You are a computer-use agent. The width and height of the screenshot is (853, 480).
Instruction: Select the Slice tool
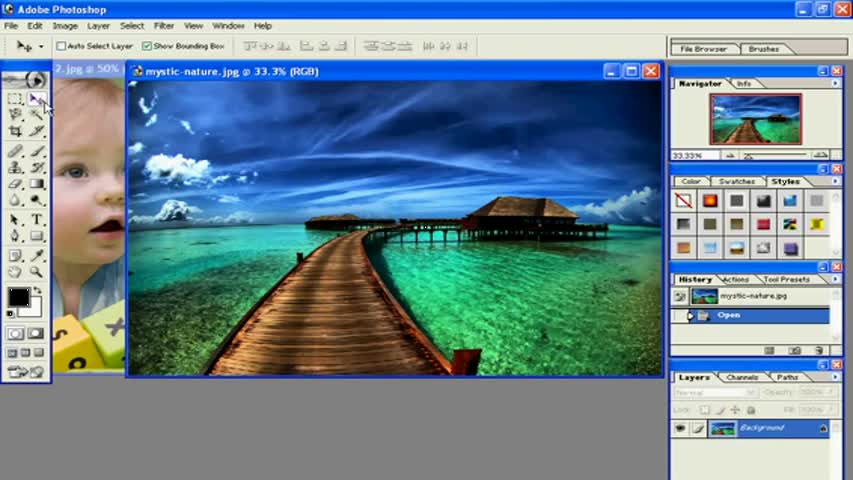click(36, 131)
